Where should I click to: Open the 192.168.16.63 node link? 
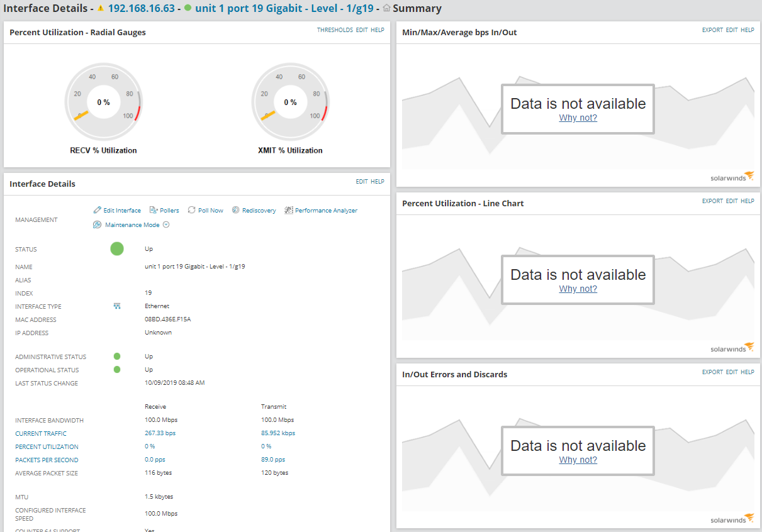(142, 9)
